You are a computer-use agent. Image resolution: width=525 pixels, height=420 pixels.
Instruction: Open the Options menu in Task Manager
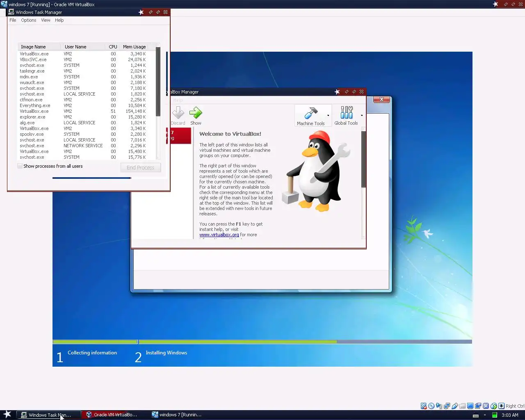[29, 20]
